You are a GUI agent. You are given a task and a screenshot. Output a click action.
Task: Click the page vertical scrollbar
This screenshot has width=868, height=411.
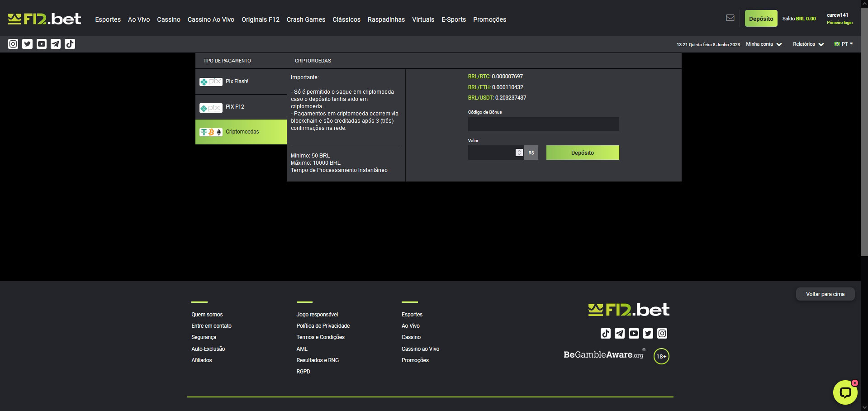pyautogui.click(x=864, y=131)
